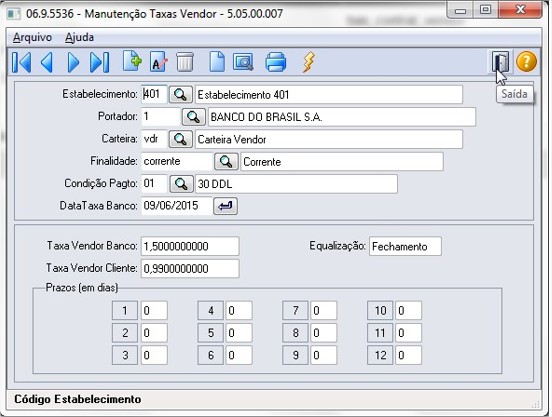Open the Ajuda menu
The image size is (552, 417).
[80, 37]
